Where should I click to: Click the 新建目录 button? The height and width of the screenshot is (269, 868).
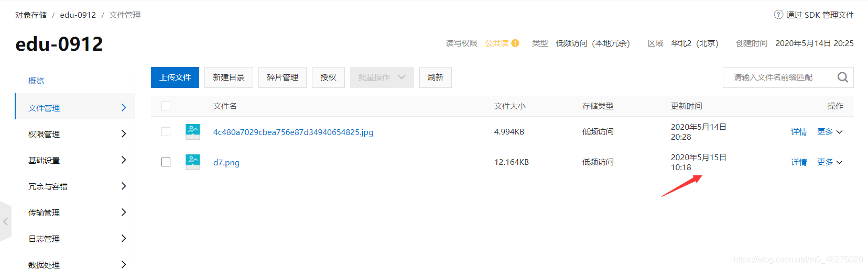[x=229, y=77]
